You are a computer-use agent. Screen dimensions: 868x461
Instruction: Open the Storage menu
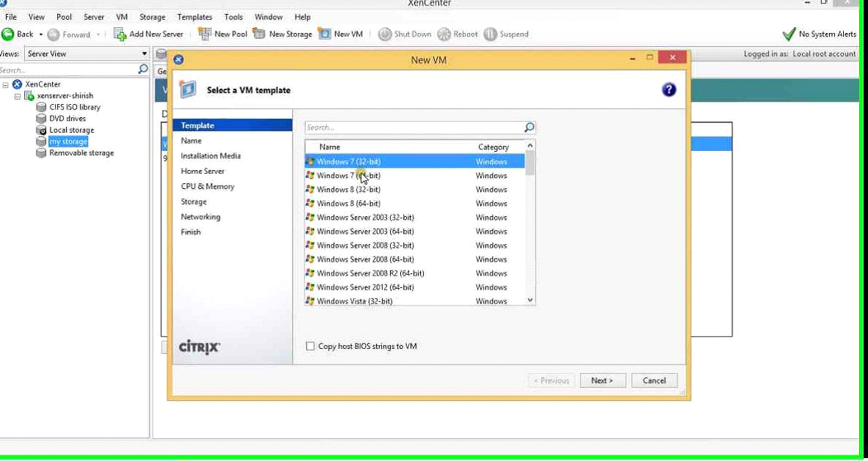click(152, 17)
